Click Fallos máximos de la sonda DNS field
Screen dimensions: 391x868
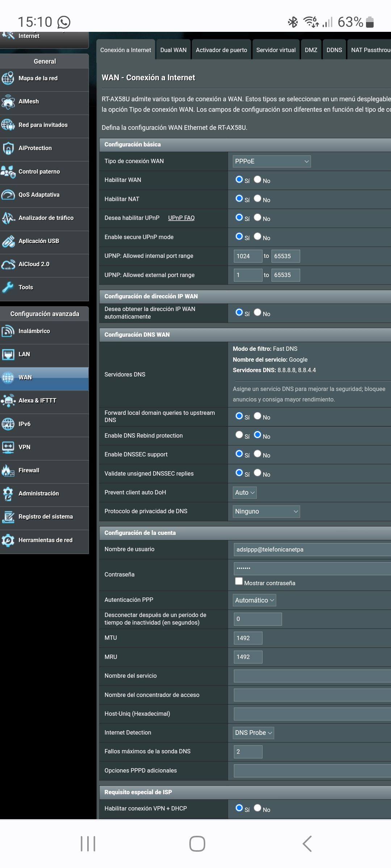[x=248, y=752]
